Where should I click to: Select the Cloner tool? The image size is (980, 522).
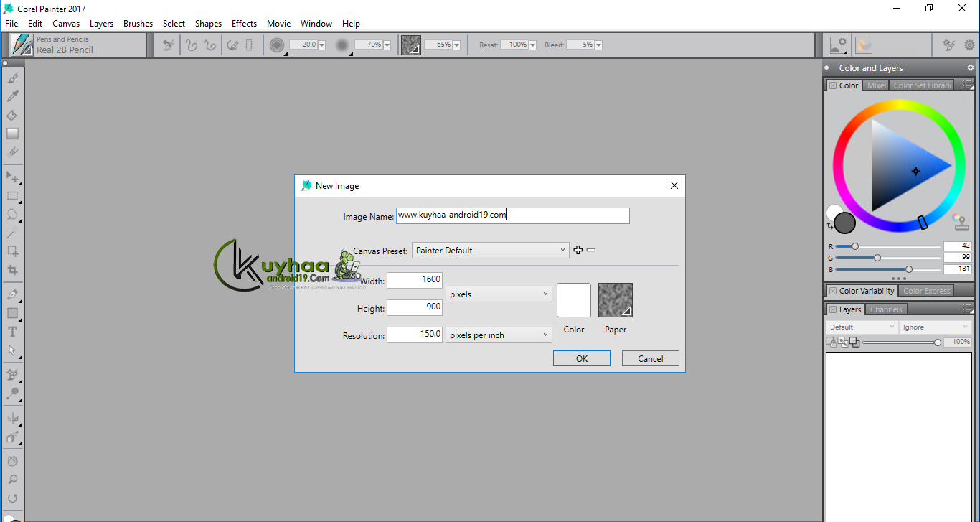pos(12,375)
